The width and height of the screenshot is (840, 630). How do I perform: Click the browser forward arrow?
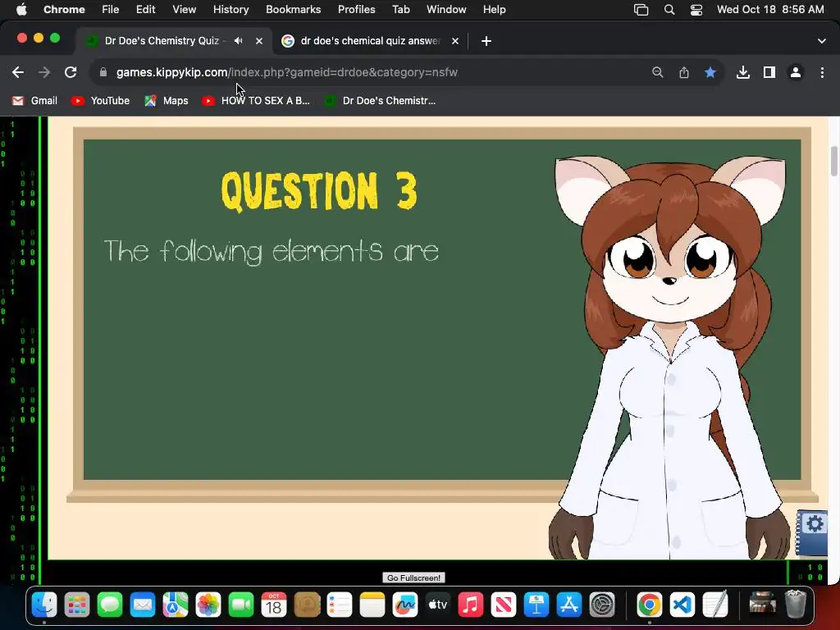(x=44, y=72)
